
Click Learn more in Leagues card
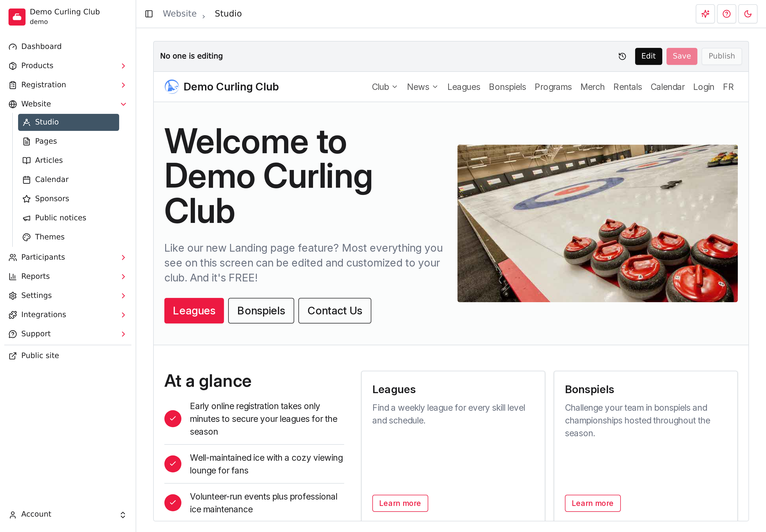pos(400,503)
